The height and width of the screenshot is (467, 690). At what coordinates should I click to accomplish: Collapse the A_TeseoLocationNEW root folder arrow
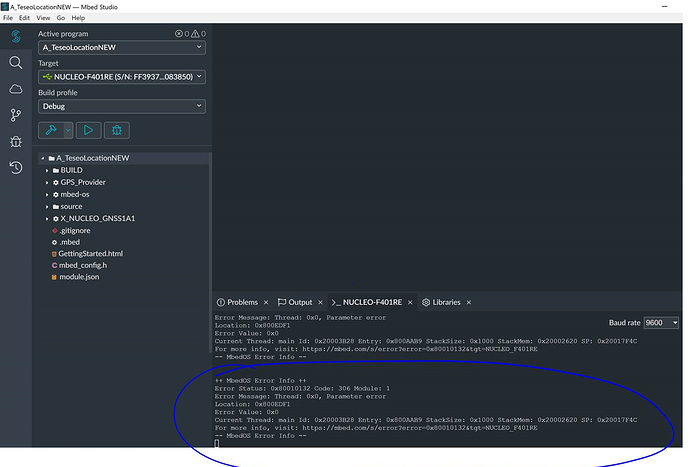click(43, 158)
